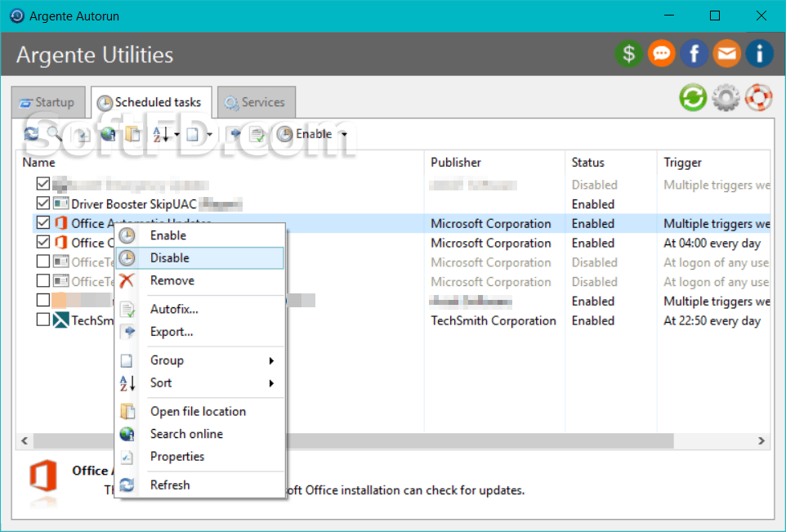Toggle checkbox of Office task triggered at 04:00

click(43, 242)
